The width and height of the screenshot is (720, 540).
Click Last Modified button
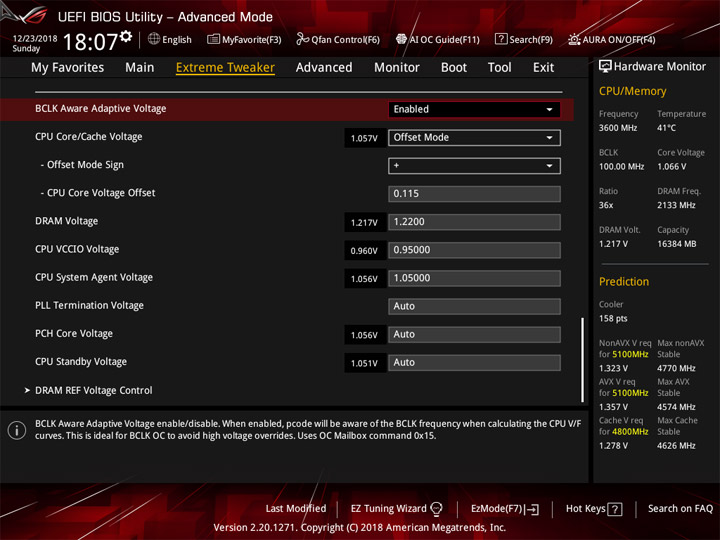click(x=296, y=509)
